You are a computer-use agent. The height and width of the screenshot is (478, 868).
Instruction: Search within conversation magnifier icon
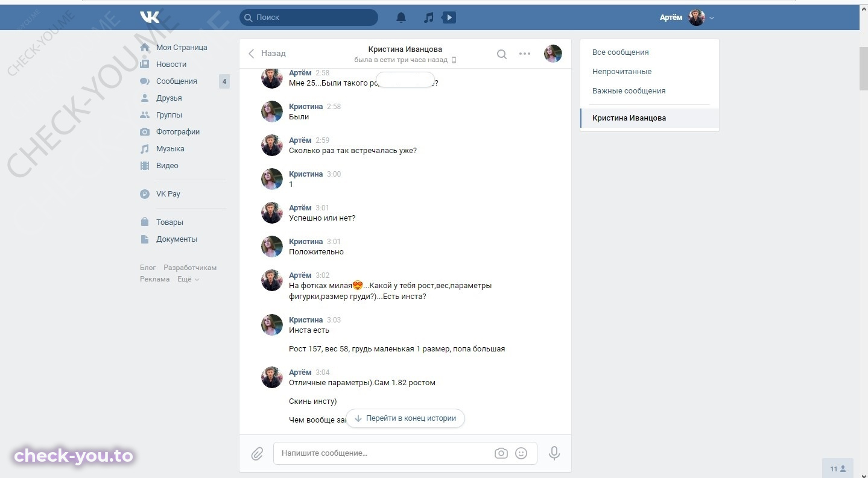(x=502, y=54)
